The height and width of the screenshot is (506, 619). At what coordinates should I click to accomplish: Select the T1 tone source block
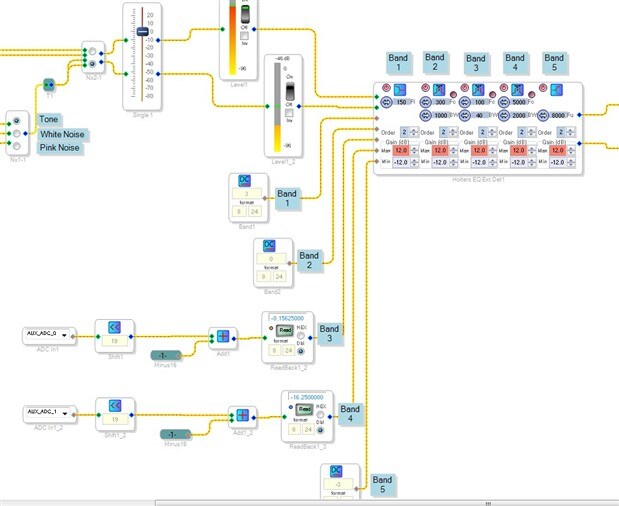(x=49, y=84)
